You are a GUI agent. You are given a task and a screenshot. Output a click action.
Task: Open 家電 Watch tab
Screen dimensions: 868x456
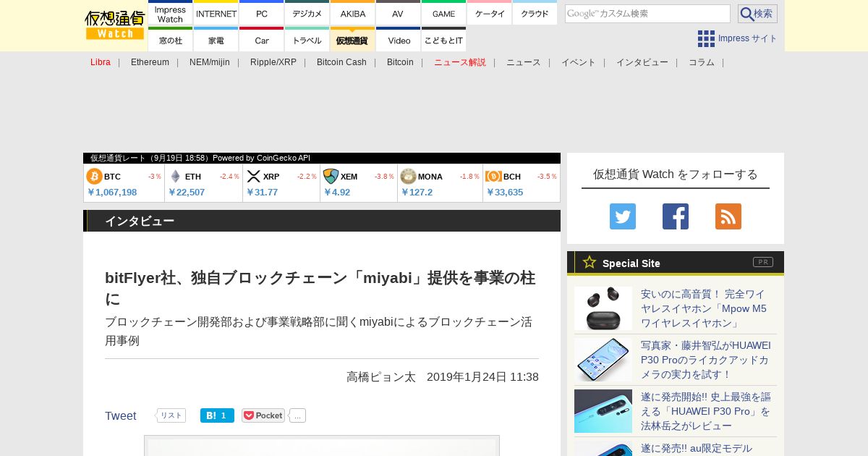(216, 41)
